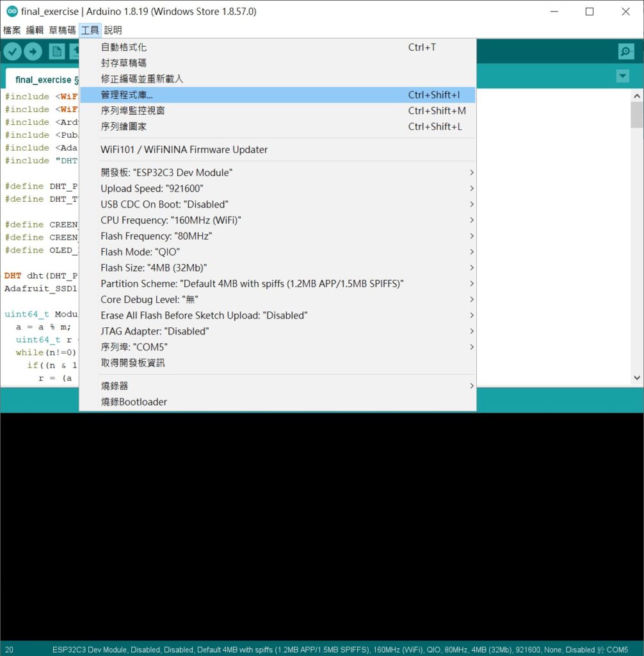
Task: Click status bar board info text
Action: point(340,650)
